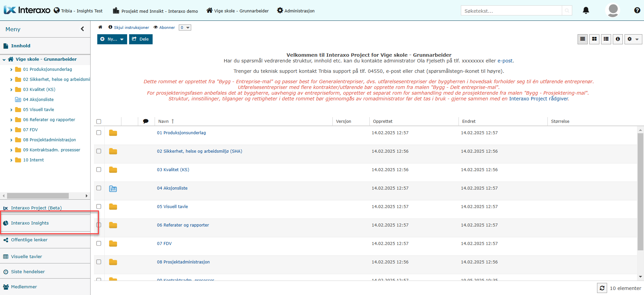Click the sidebar horizontal scrollbar
The width and height of the screenshot is (644, 295).
pyautogui.click(x=38, y=196)
